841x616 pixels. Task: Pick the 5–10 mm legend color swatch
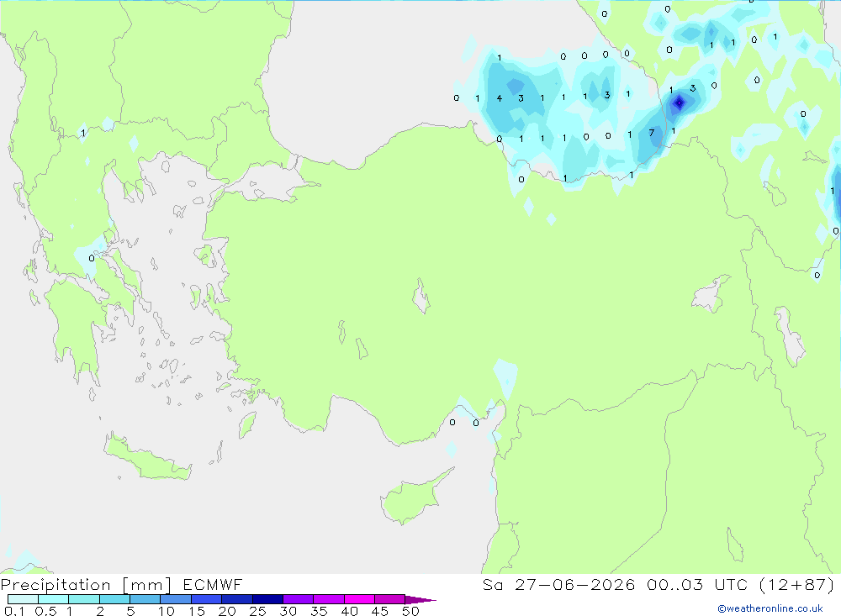[145, 599]
